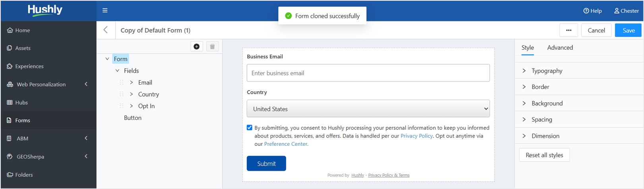Expand the Country field node

click(x=131, y=94)
